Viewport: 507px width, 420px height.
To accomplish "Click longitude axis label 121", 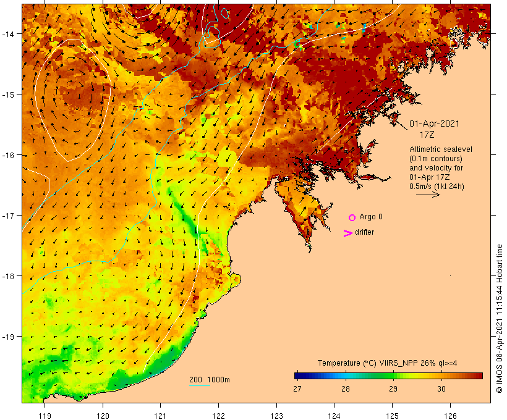I will coord(160,416).
